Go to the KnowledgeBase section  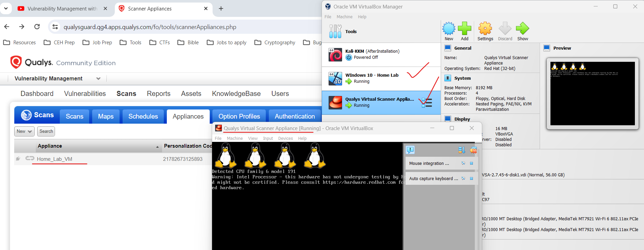click(236, 94)
